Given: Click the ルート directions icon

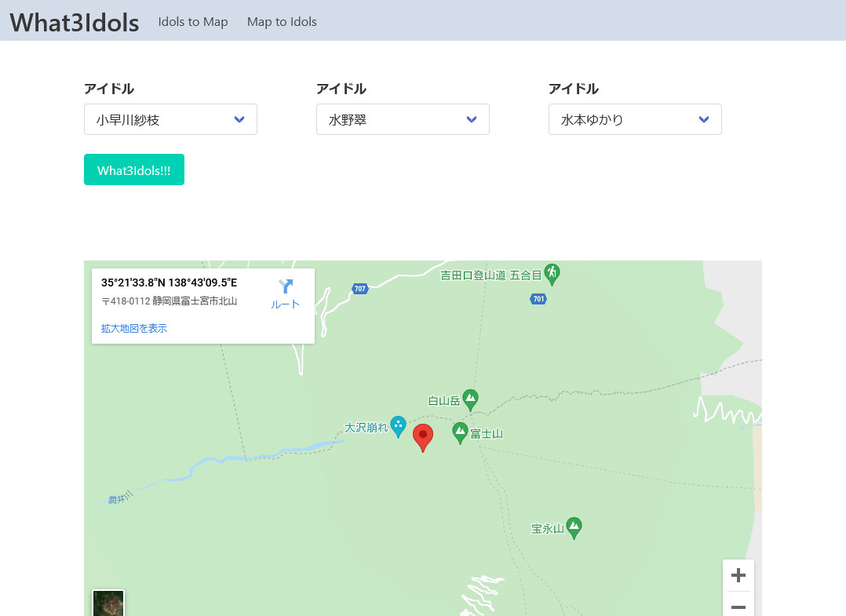Looking at the screenshot, I should click(286, 287).
